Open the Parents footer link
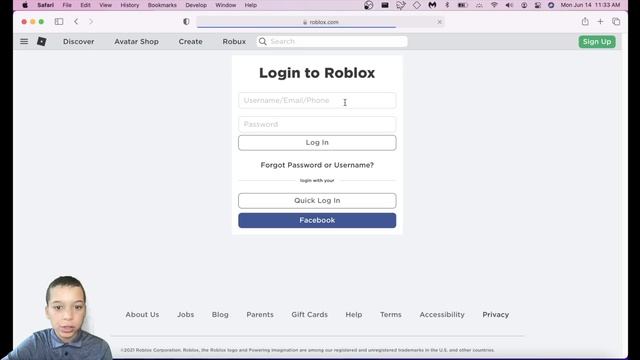The image size is (640, 360). coord(260,315)
